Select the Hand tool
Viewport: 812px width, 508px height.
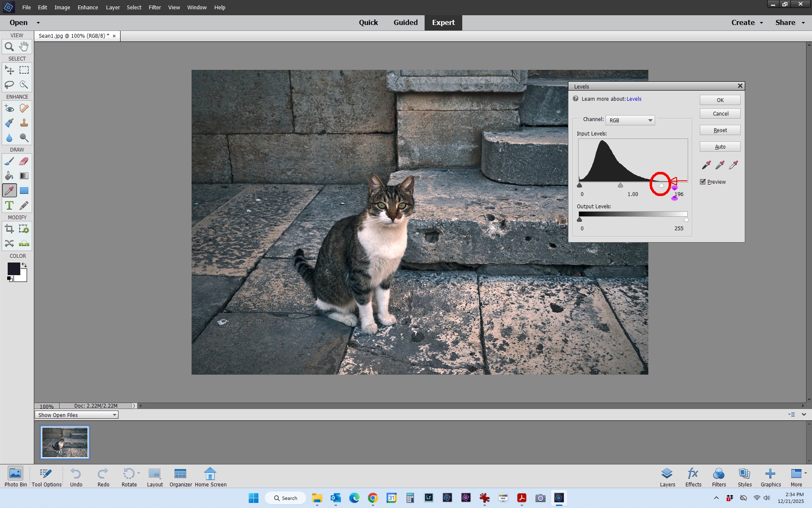24,47
